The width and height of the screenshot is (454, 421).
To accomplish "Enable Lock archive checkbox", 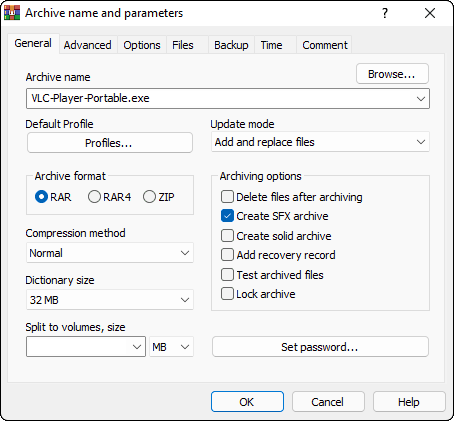I will click(x=227, y=294).
